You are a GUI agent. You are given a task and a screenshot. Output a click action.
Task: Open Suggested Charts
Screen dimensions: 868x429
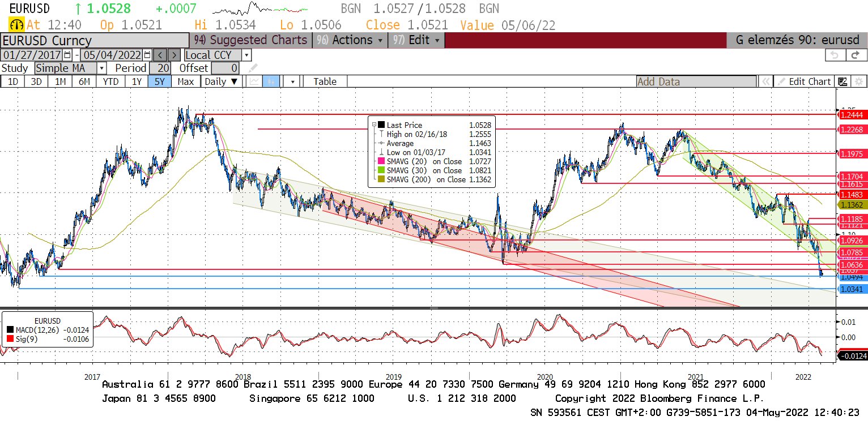coord(250,40)
